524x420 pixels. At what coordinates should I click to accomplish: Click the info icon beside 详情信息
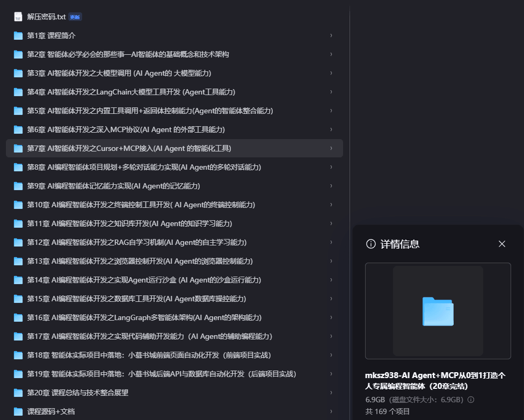point(370,244)
